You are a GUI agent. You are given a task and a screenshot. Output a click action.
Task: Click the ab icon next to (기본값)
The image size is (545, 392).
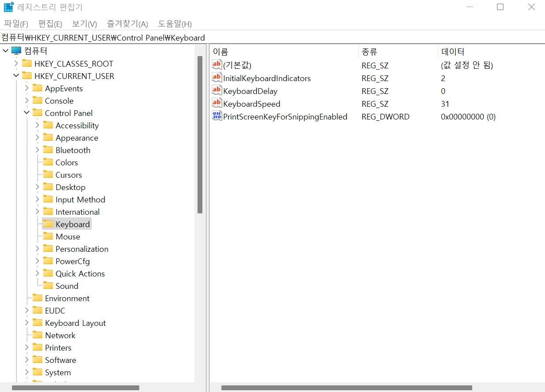point(217,64)
